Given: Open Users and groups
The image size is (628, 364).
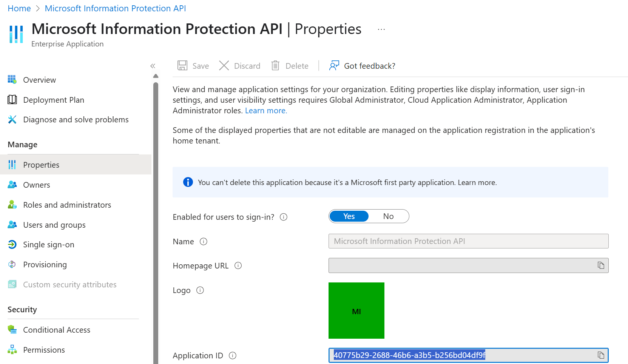Looking at the screenshot, I should click(54, 225).
